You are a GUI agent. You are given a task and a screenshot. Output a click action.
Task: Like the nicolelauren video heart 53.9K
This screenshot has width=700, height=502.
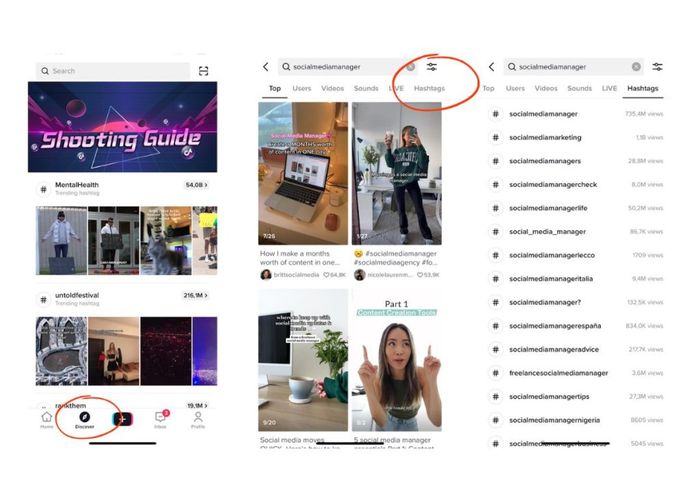(x=420, y=275)
